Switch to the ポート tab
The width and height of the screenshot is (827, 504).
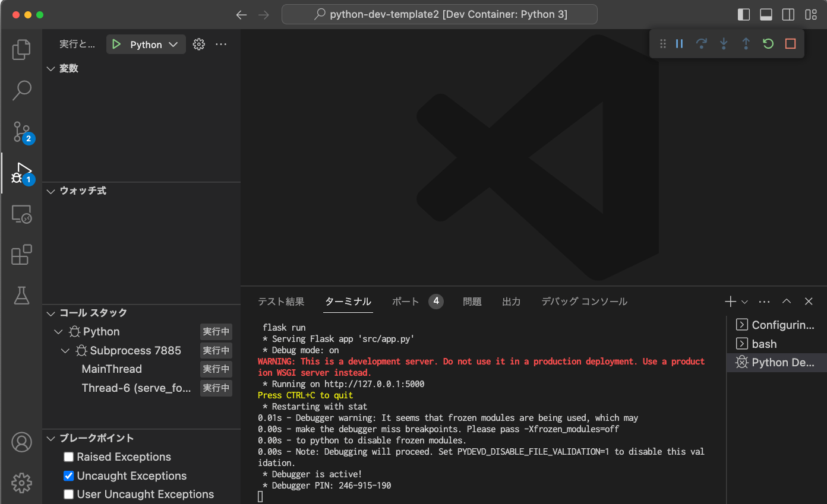click(406, 302)
